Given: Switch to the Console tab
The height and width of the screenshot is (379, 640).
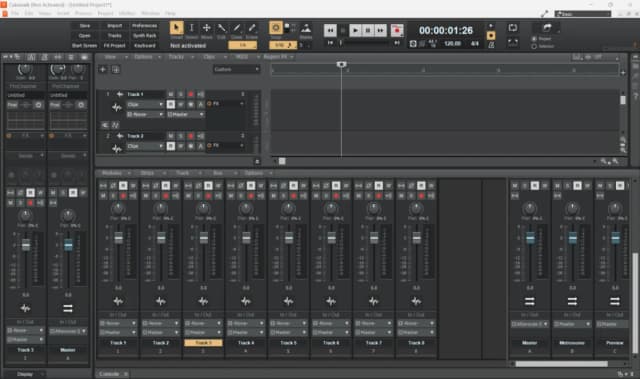Looking at the screenshot, I should coord(109,374).
